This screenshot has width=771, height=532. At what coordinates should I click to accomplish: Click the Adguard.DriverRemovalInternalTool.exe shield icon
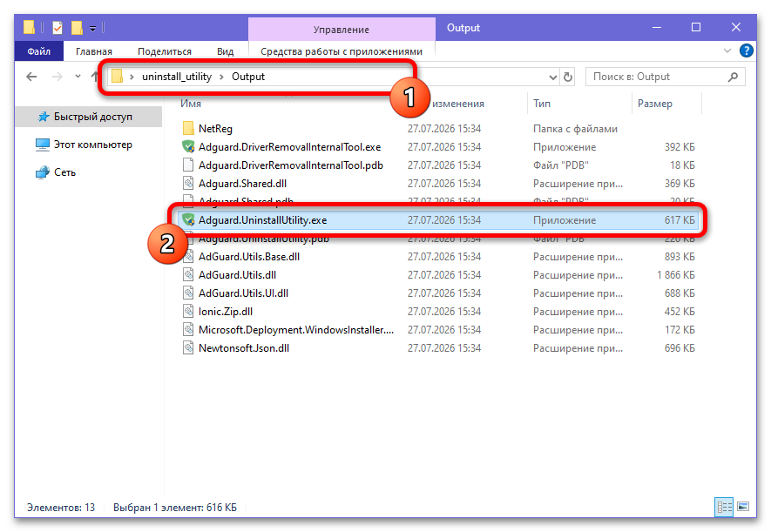click(188, 147)
